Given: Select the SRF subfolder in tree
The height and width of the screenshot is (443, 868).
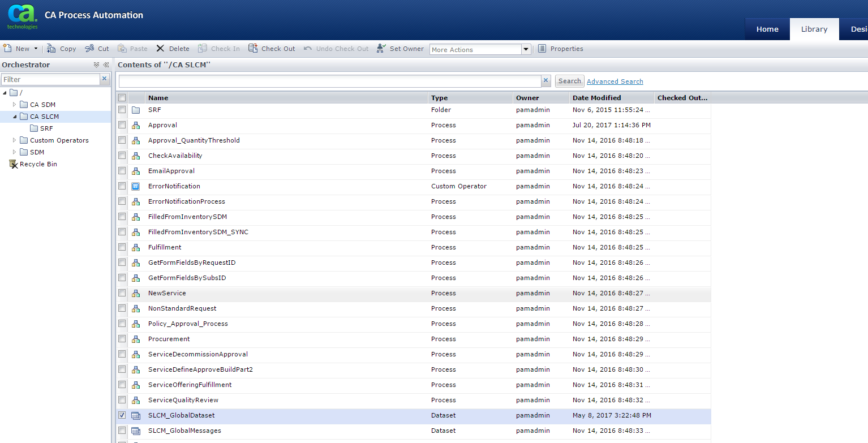Looking at the screenshot, I should click(46, 128).
